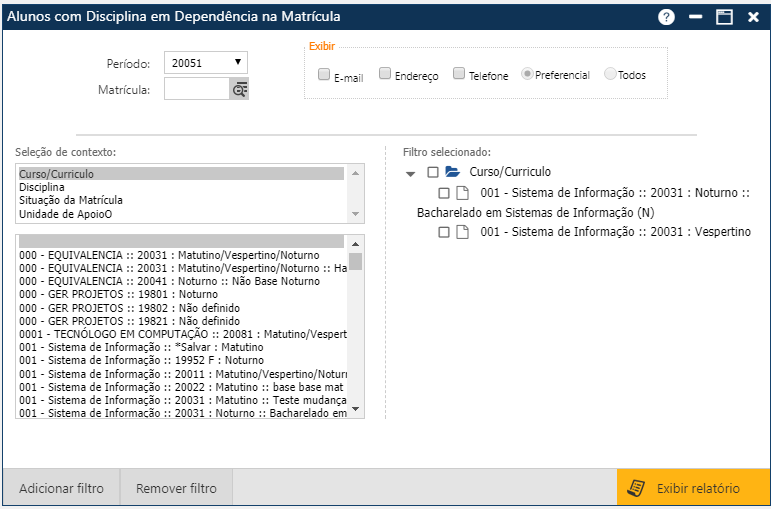Click the blue Curso/Curriculo folder icon
Image resolution: width=771 pixels, height=509 pixels.
[452, 172]
